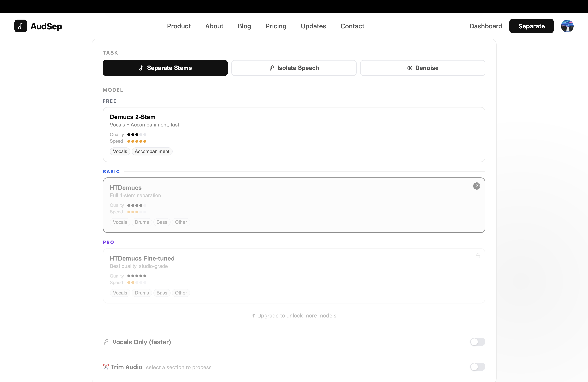Image resolution: width=588 pixels, height=382 pixels.
Task: Go to the Updates page
Action: tap(313, 26)
